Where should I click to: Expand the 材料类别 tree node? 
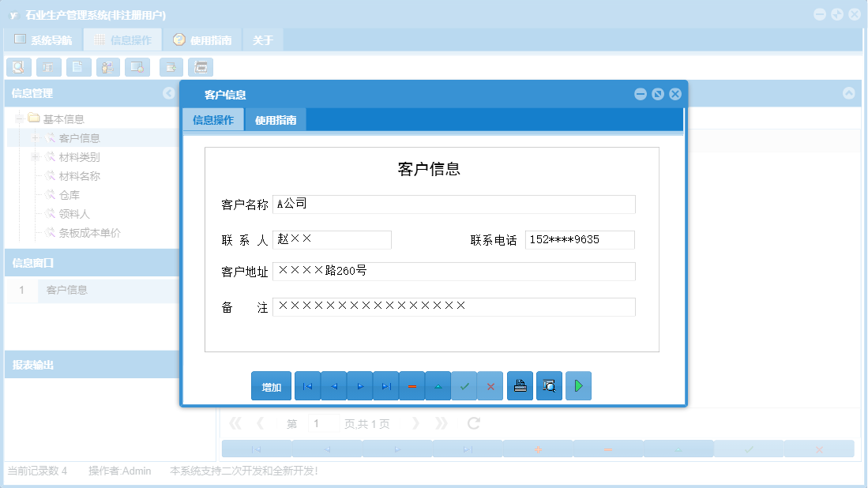tap(35, 156)
